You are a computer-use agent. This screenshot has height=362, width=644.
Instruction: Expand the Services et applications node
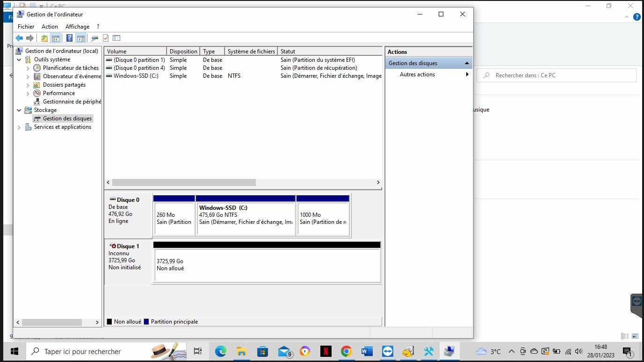coord(19,127)
